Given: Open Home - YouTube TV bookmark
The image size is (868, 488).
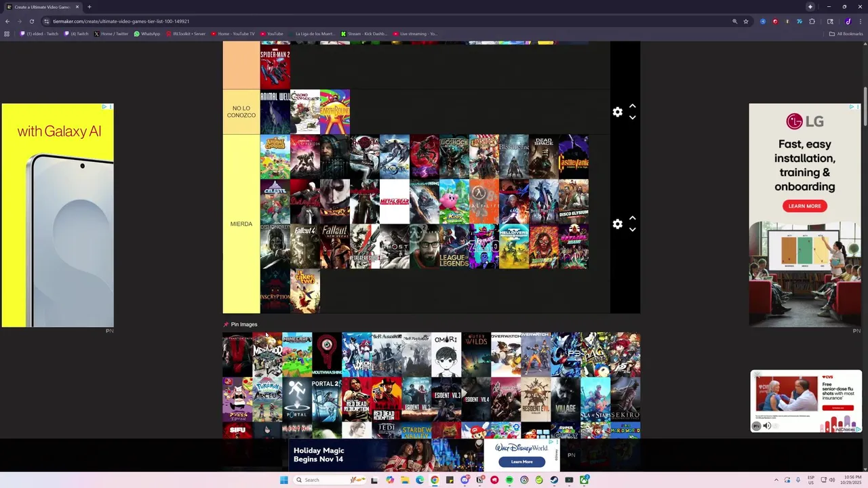Looking at the screenshot, I should [233, 34].
